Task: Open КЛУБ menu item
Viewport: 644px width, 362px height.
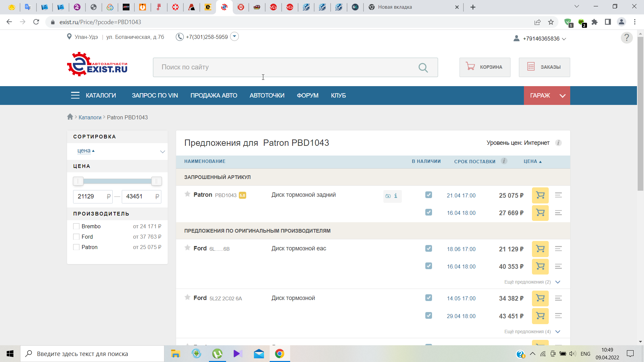Action: click(x=338, y=96)
